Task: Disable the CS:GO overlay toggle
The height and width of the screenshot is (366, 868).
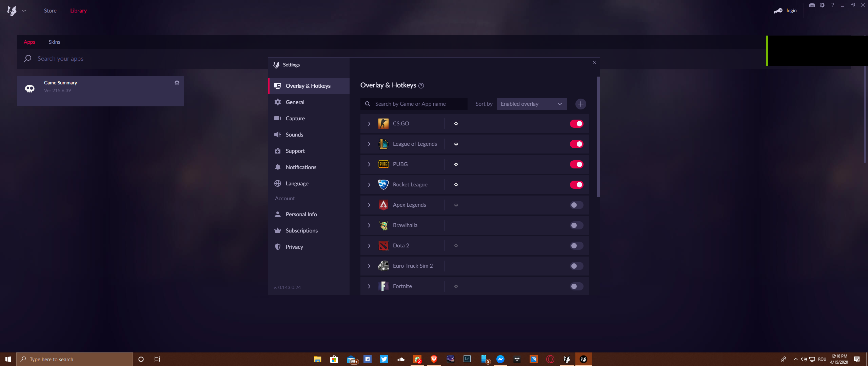Action: pyautogui.click(x=577, y=123)
